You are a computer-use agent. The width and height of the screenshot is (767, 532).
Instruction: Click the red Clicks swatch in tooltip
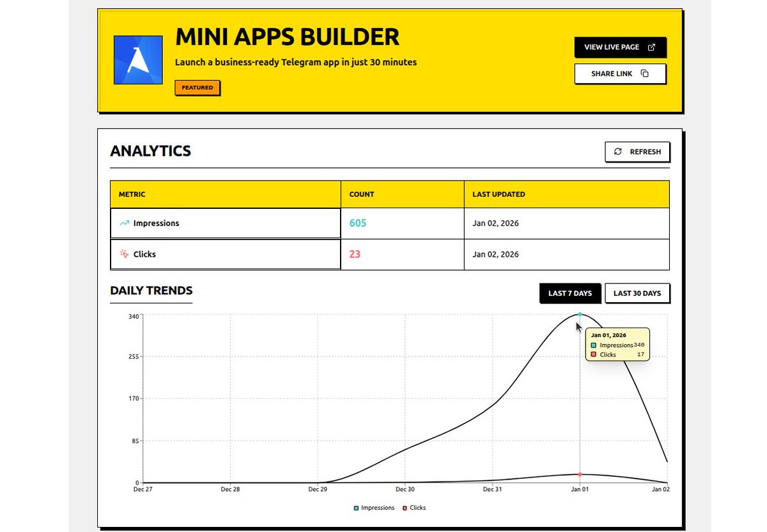(594, 354)
